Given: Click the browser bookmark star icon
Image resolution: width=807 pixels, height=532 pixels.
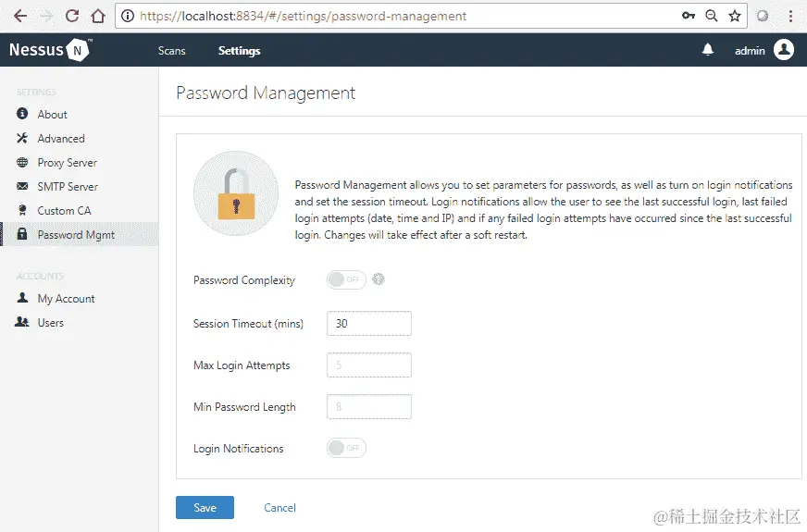Looking at the screenshot, I should [735, 16].
